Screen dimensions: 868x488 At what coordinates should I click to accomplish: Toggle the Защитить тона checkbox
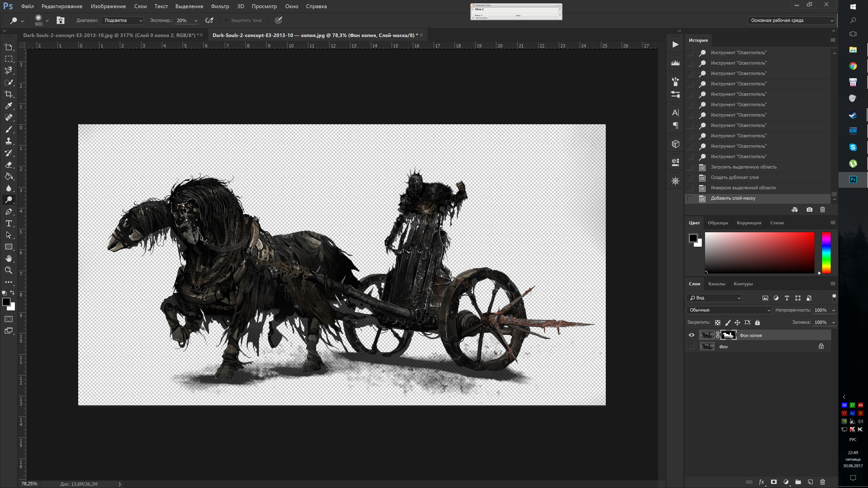226,20
